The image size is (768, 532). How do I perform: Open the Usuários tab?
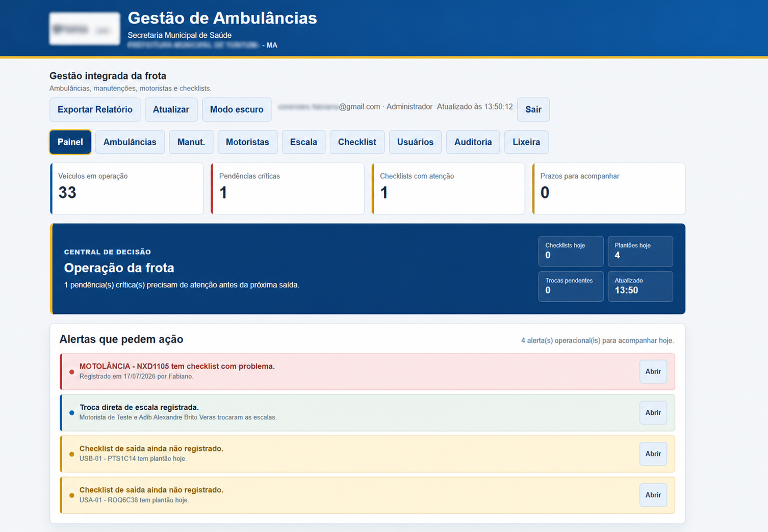415,142
